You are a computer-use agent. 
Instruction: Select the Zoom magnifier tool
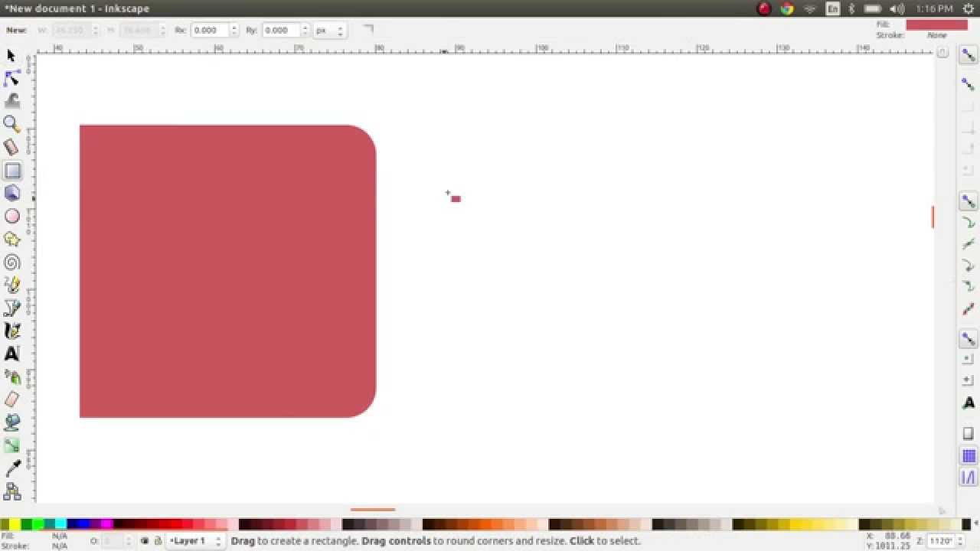[11, 124]
